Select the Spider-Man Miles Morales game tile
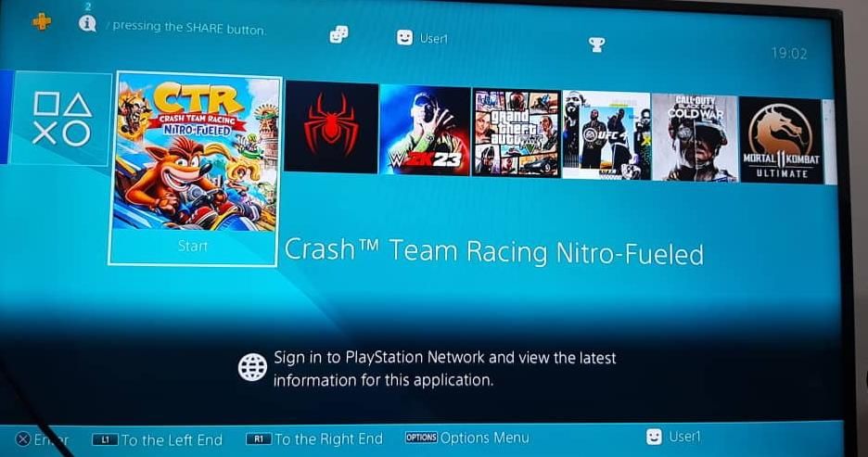 click(x=331, y=127)
